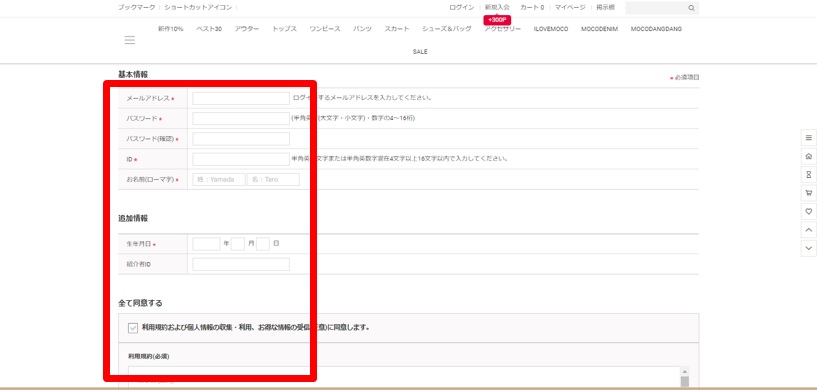Screen dimensions: 817x390
Task: Click the ログイン link
Action: coord(462,7)
